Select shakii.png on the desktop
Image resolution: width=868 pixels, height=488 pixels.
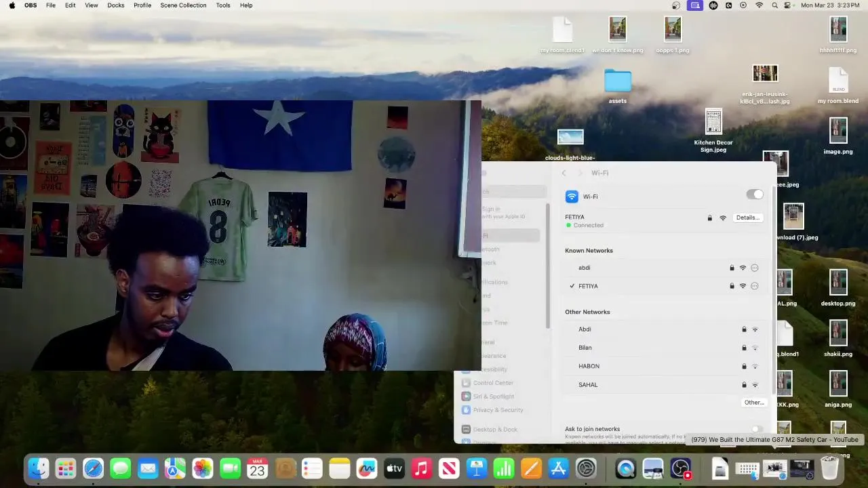tap(838, 339)
